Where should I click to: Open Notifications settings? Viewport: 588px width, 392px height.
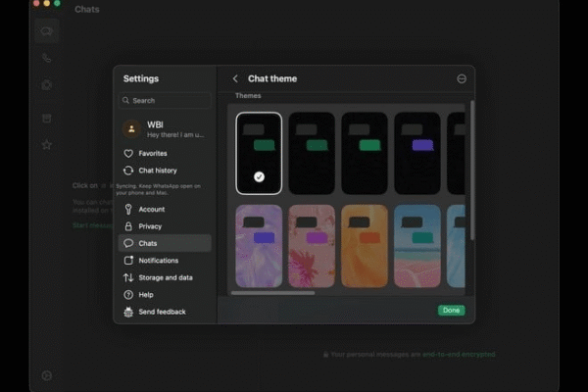pos(165,261)
